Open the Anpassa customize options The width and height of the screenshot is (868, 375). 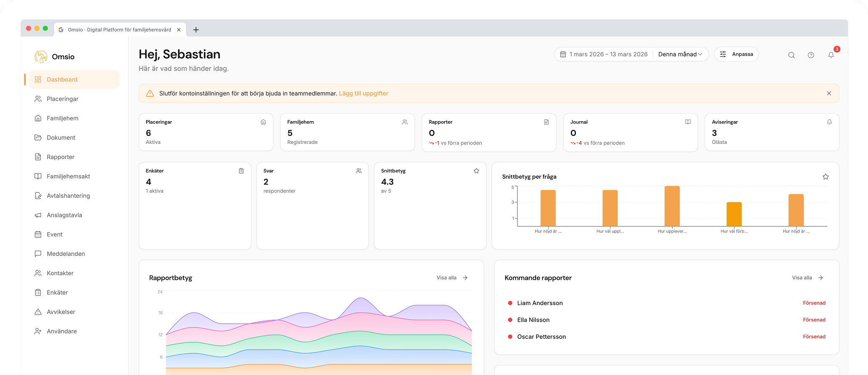pos(736,55)
